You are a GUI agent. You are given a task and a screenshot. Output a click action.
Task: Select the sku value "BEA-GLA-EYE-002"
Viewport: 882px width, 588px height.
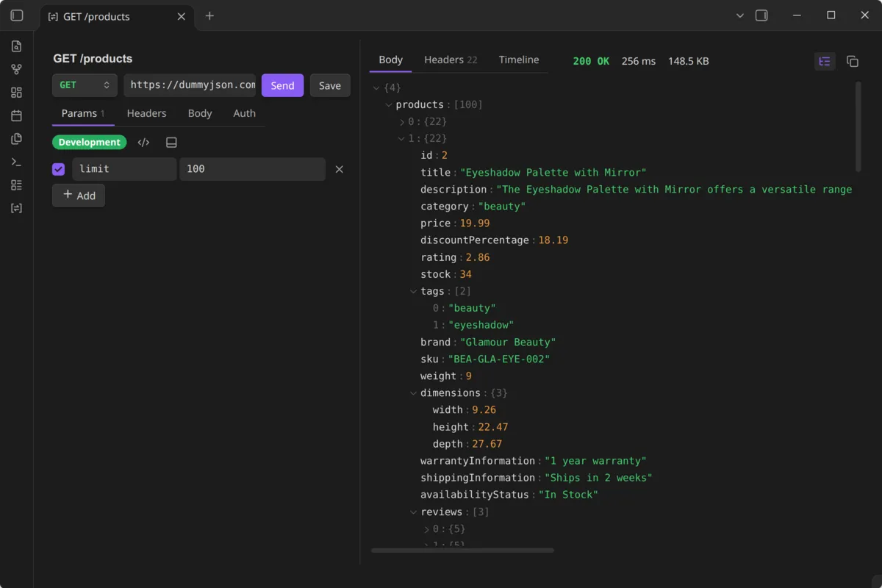click(x=499, y=359)
